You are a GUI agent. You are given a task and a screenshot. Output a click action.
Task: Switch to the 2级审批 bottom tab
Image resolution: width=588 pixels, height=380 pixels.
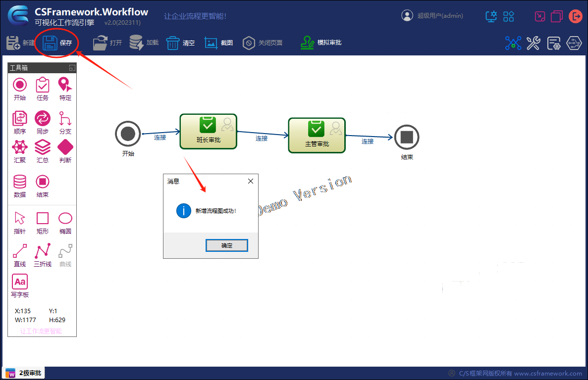[24, 373]
